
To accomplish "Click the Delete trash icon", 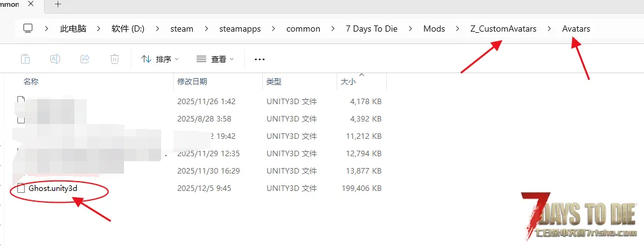I will [x=115, y=59].
